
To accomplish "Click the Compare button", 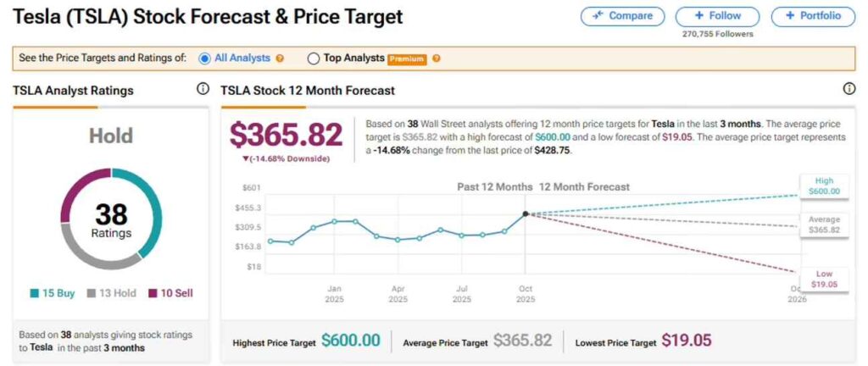I will coord(623,16).
